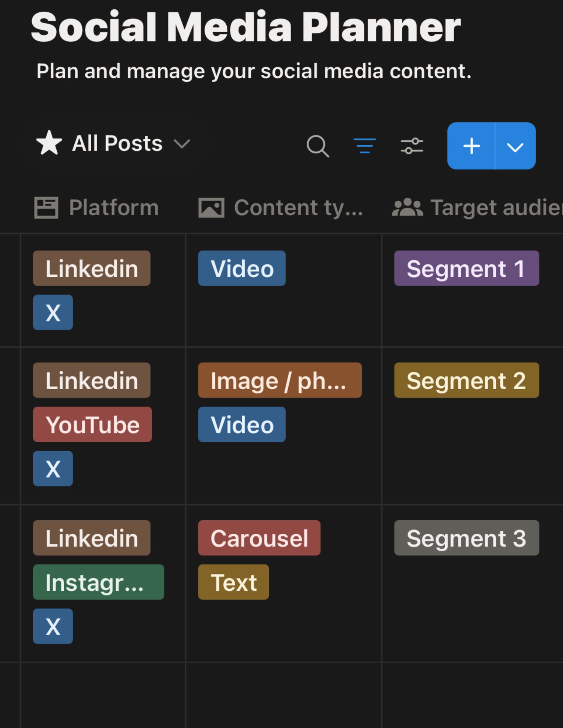Expand the new-item dropdown arrow
563x728 pixels.
pos(515,146)
